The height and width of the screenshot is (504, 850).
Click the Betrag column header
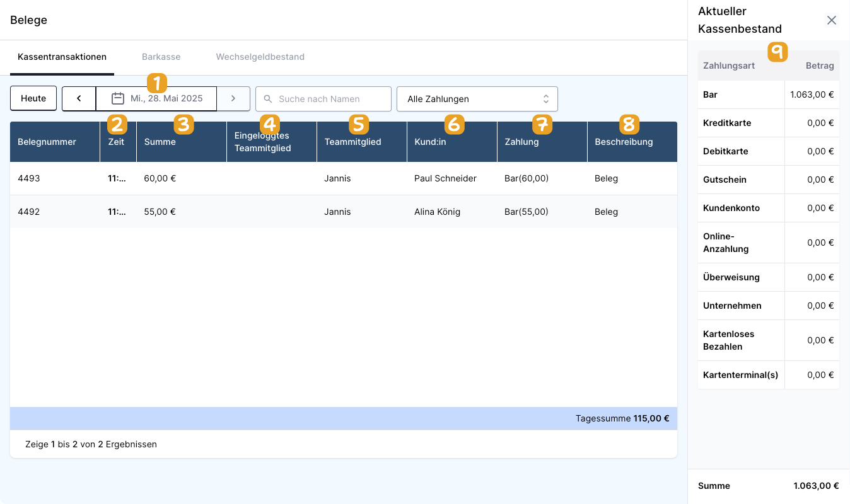coord(820,66)
